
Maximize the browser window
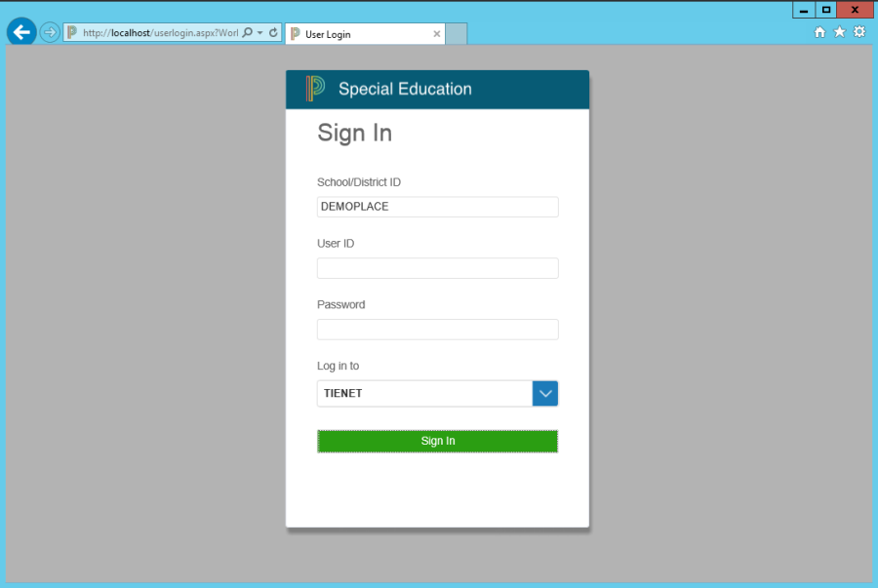(x=826, y=10)
